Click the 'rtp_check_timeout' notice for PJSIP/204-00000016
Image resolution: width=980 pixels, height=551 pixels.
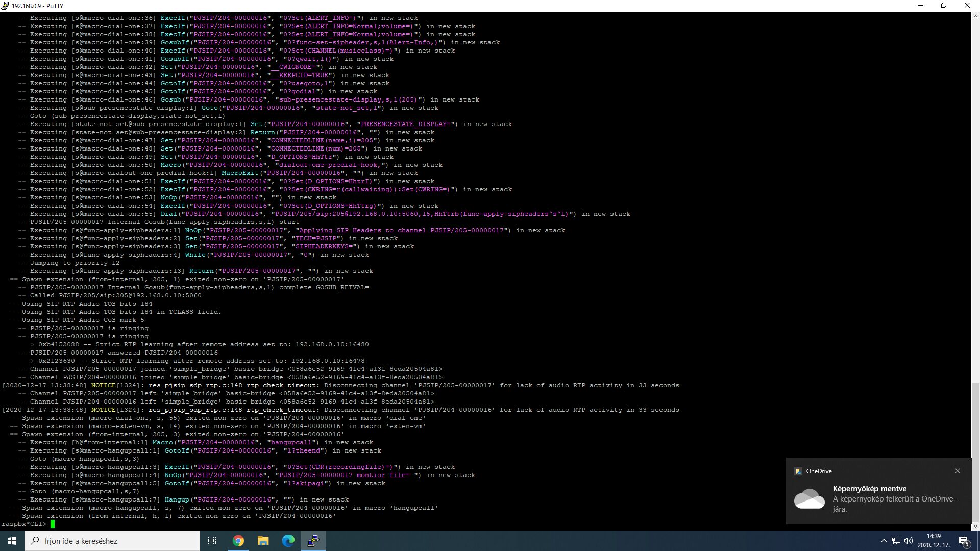pos(340,410)
